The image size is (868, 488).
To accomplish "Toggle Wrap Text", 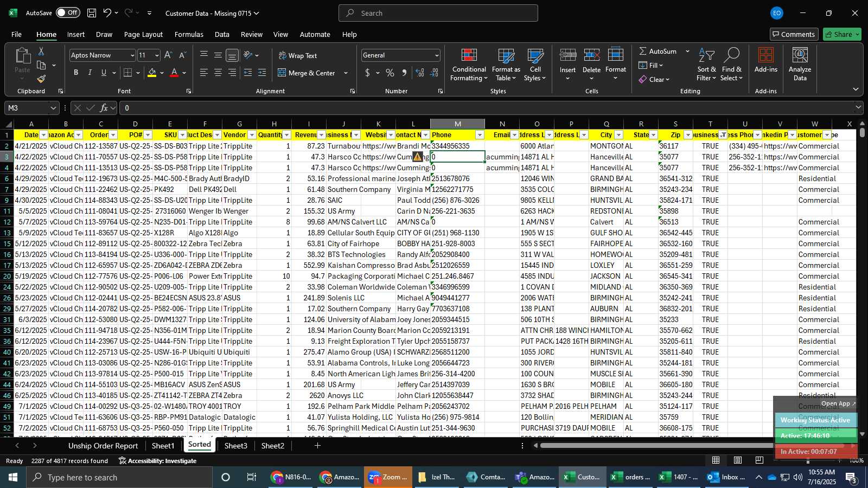I will pyautogui.click(x=298, y=55).
